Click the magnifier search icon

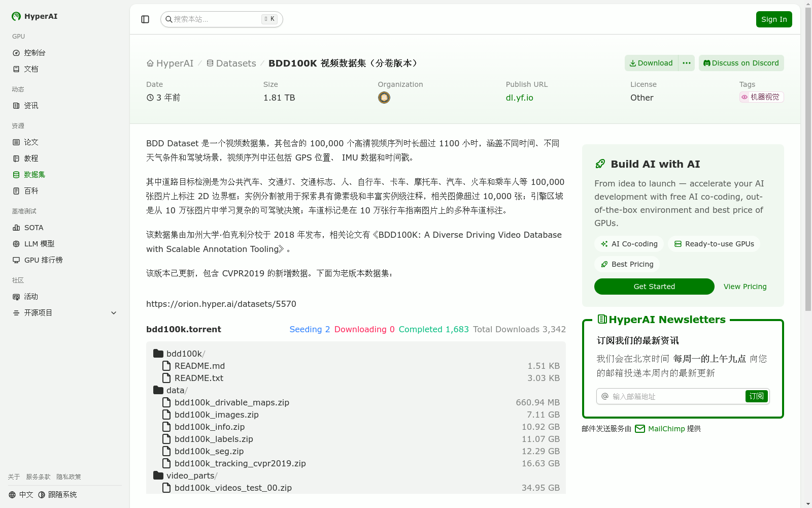tap(169, 19)
